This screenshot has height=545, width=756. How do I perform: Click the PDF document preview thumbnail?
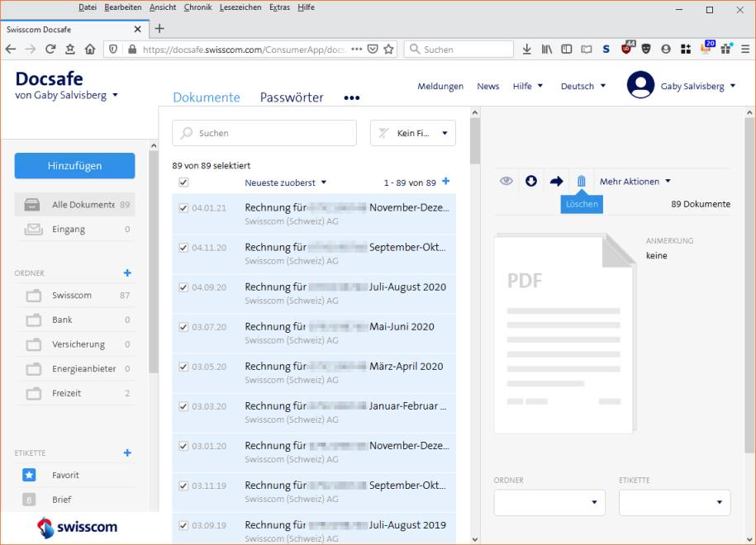coord(564,334)
